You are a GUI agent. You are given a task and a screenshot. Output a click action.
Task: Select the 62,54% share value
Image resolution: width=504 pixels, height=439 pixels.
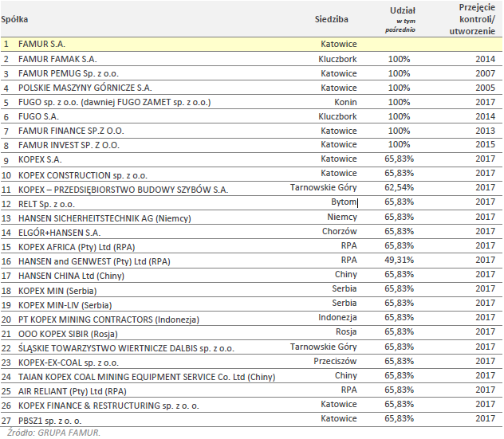click(400, 187)
